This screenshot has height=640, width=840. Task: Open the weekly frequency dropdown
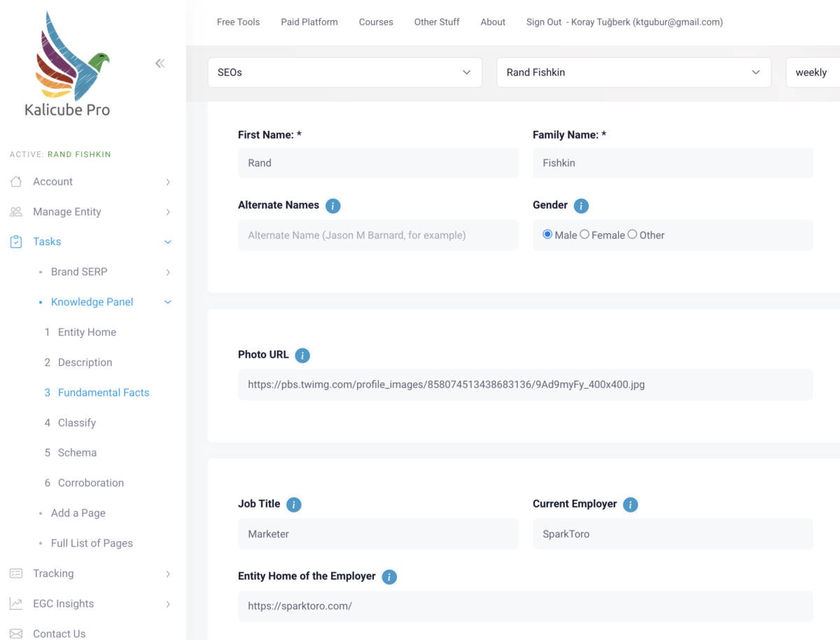tap(813, 72)
